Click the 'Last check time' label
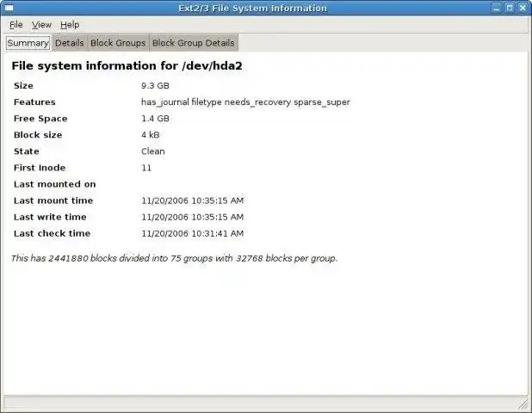532x413 pixels. click(52, 233)
